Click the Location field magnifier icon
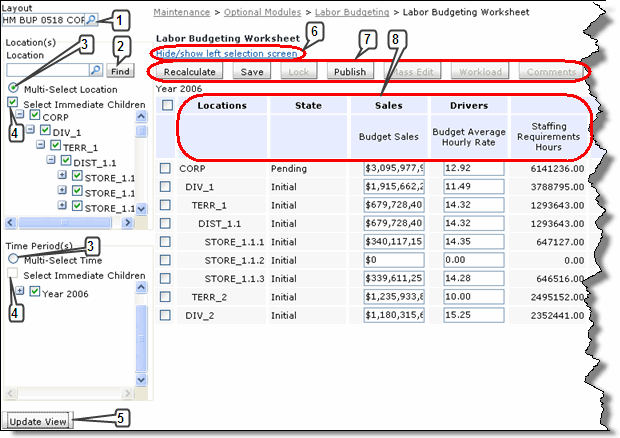 [x=96, y=71]
